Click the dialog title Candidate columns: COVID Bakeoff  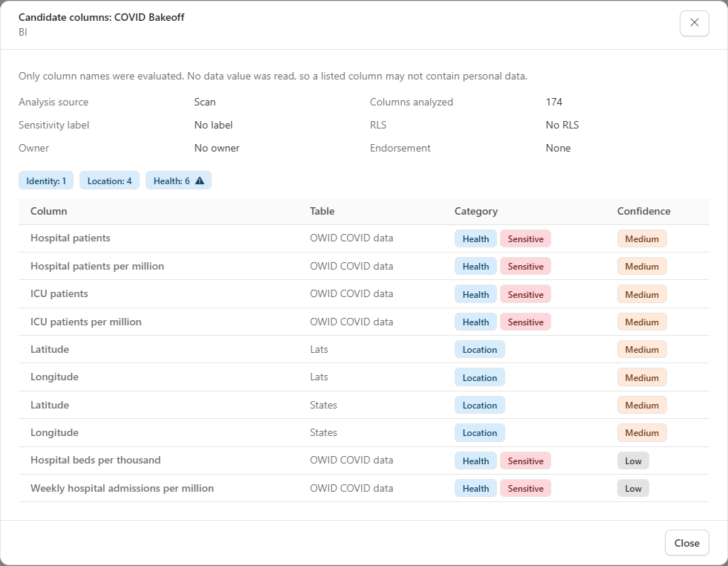point(101,17)
